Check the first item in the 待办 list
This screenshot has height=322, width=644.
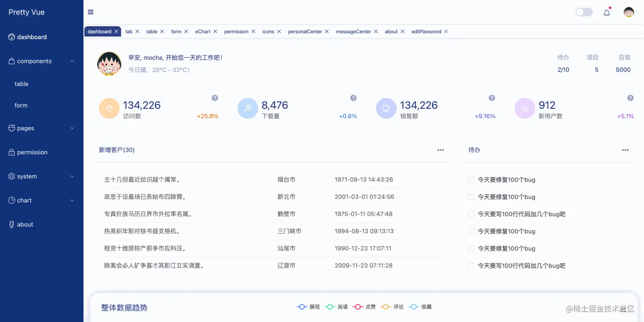tap(471, 180)
